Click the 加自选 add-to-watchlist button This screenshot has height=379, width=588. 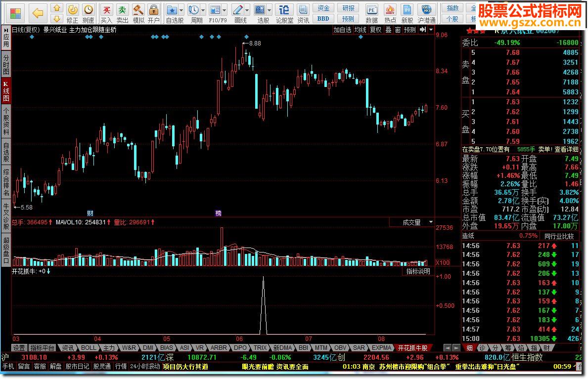[342, 30]
